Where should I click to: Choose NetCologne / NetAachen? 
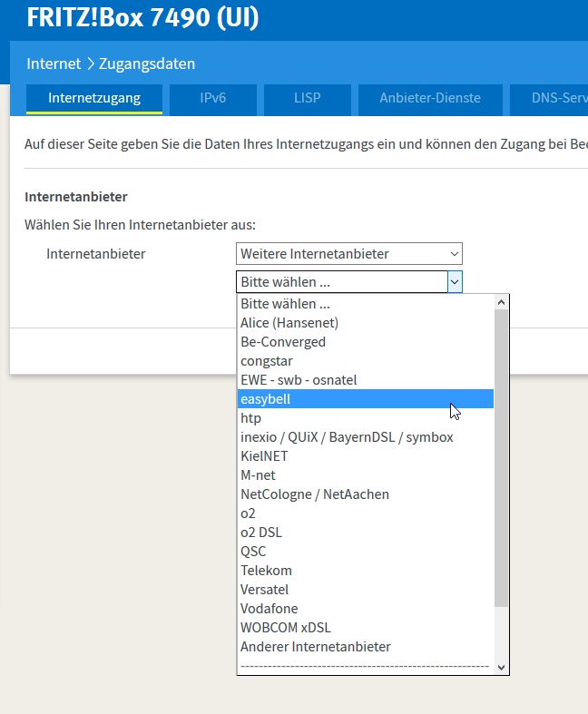(366, 494)
